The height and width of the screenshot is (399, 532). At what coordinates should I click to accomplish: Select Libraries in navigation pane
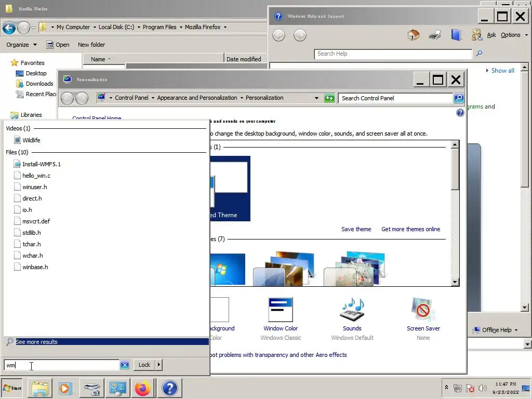pos(26,115)
